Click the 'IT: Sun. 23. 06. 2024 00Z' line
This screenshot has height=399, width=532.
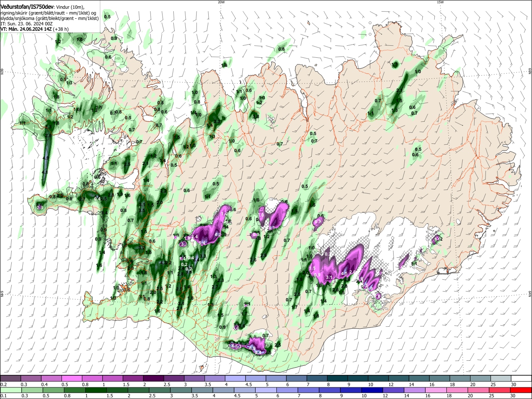(27, 24)
